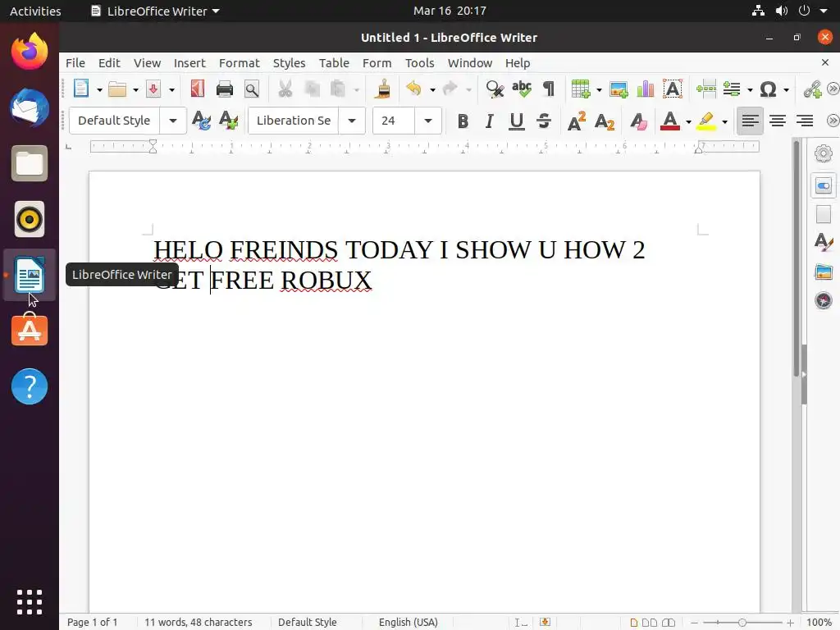Open the File menu
Viewport: 840px width, 630px height.
[75, 63]
